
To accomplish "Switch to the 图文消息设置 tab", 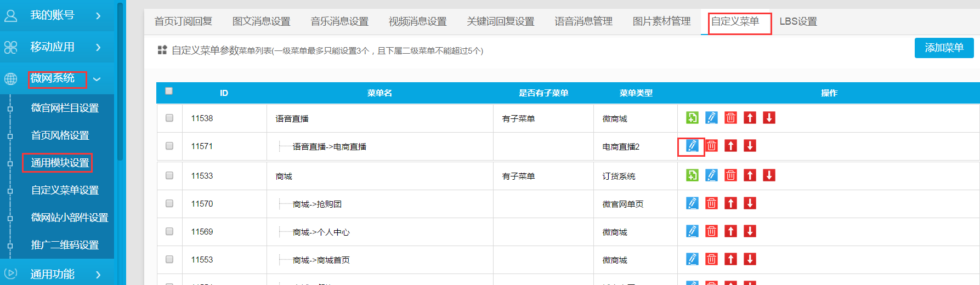I will 262,21.
